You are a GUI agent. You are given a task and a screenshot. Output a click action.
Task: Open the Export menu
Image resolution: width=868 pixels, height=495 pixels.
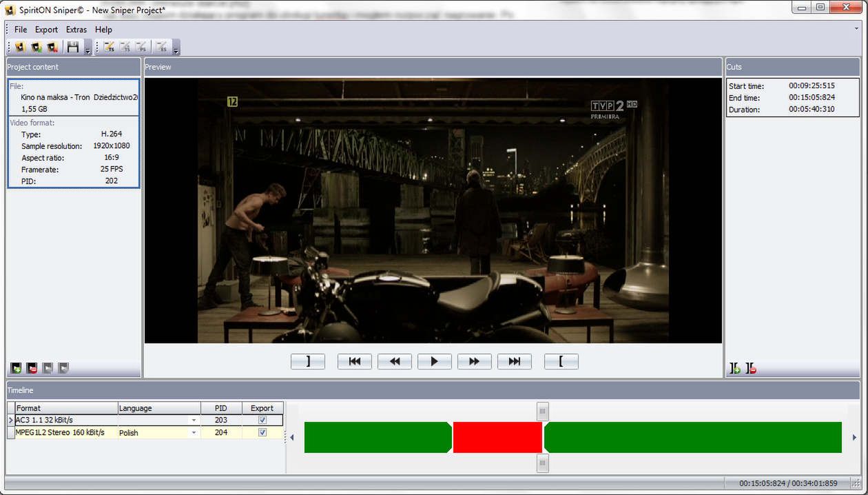(x=47, y=30)
